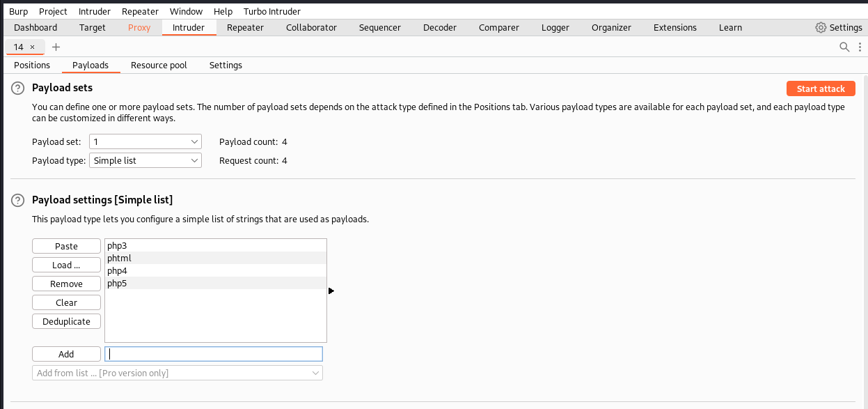Open the Positions sub-tab
The height and width of the screenshot is (409, 868).
(x=32, y=65)
